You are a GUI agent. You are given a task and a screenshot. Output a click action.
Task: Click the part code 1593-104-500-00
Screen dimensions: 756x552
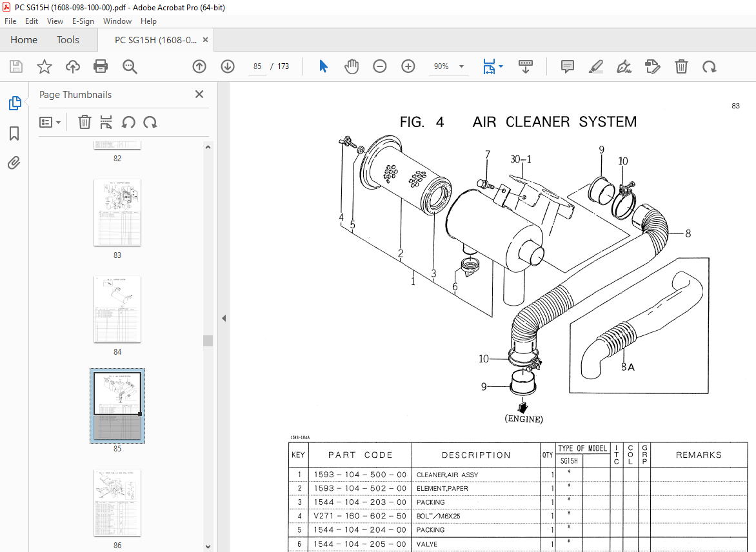point(360,475)
